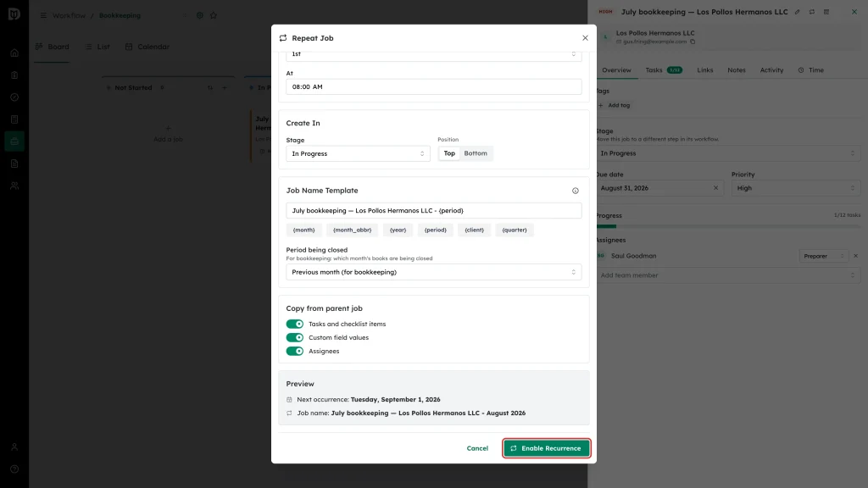
Task: Click the Job Name Template input
Action: (433, 211)
